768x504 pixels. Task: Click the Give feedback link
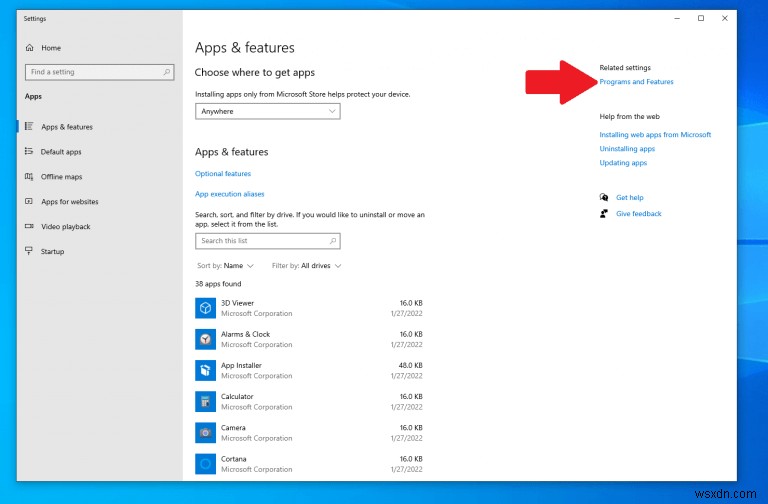tap(639, 214)
